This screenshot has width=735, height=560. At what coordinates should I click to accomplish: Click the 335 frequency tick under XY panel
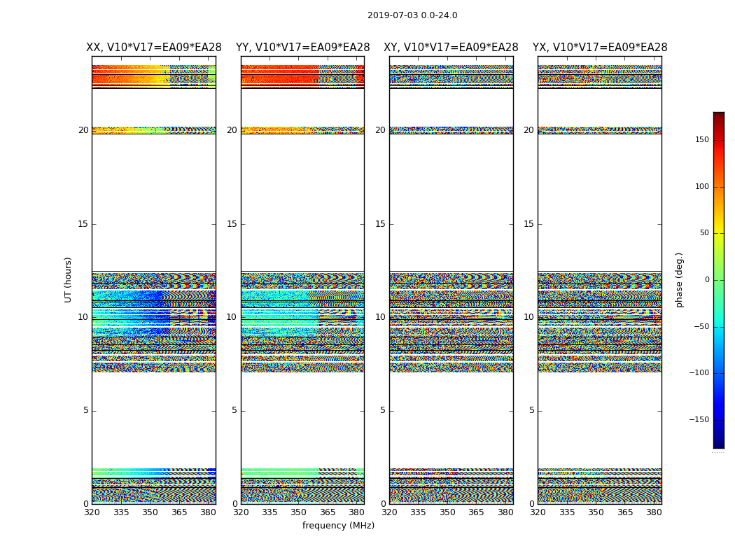pyautogui.click(x=418, y=512)
